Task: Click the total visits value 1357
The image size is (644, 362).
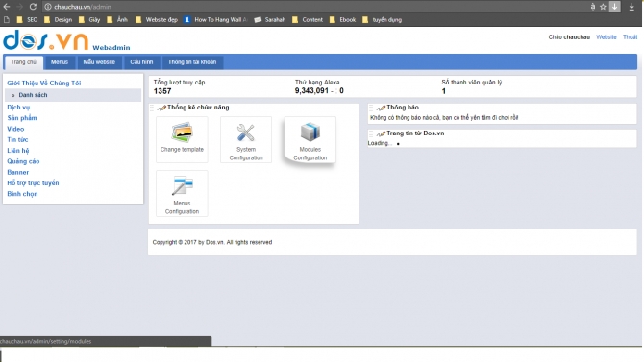Action: (x=162, y=91)
